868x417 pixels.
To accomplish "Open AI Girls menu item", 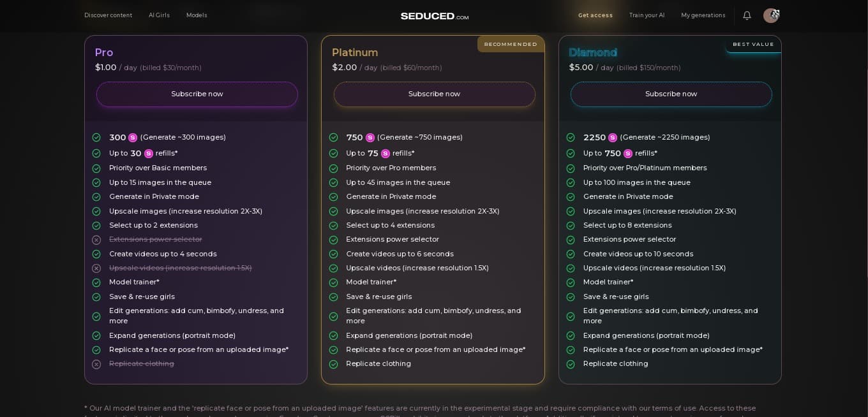I will click(160, 15).
